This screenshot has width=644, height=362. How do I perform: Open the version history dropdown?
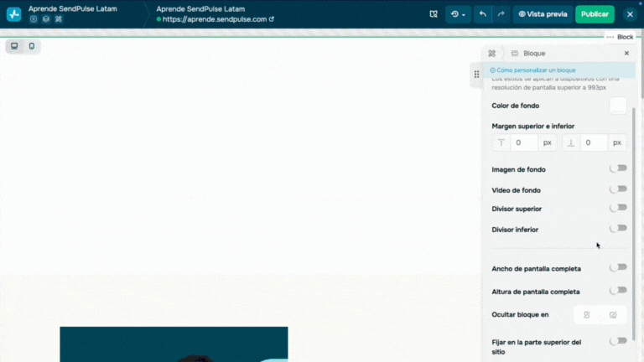tap(458, 14)
